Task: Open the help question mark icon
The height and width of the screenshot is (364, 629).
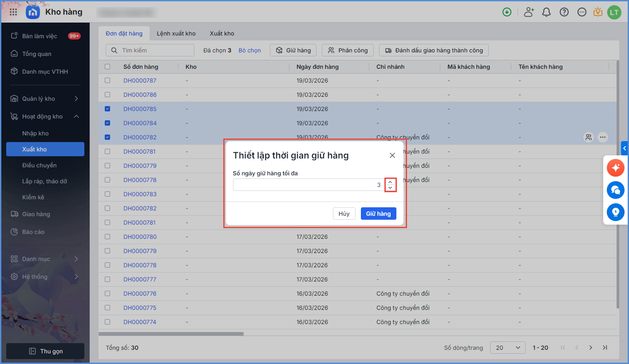Action: tap(564, 12)
